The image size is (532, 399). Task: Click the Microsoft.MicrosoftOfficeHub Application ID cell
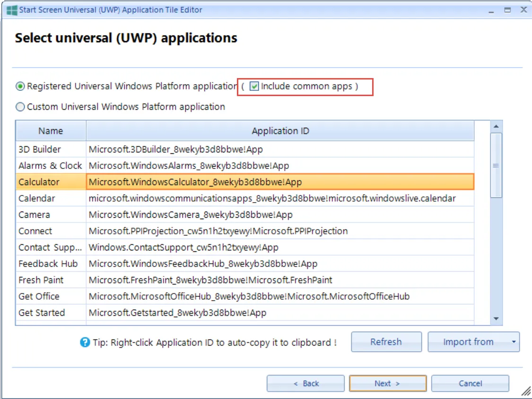280,296
